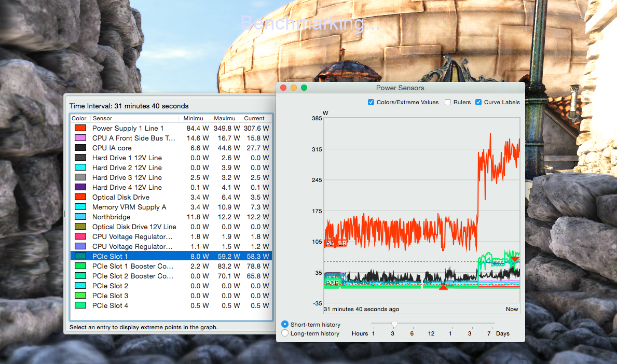Zoom the Power Sensors window with green button
The height and width of the screenshot is (364, 617).
tap(304, 88)
